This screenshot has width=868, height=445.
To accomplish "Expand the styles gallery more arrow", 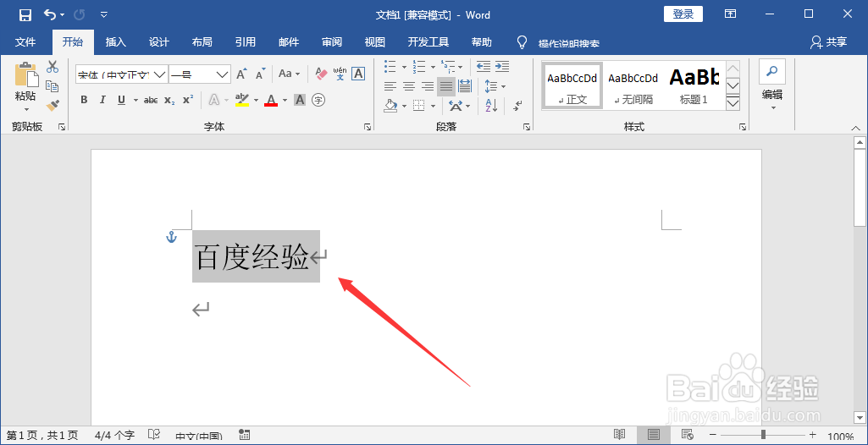I will coord(733,103).
